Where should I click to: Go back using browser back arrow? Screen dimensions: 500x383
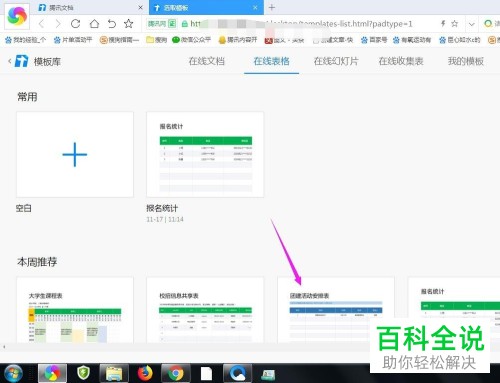point(41,24)
